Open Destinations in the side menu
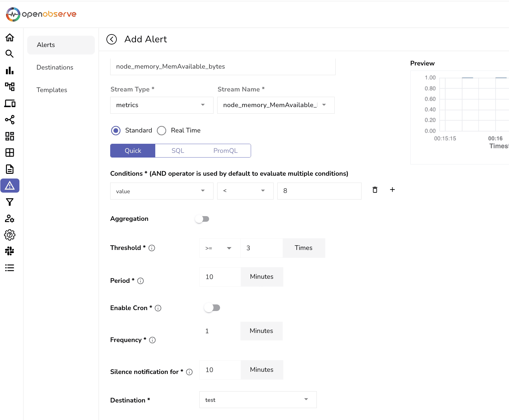Viewport: 509px width, 420px height. click(55, 67)
